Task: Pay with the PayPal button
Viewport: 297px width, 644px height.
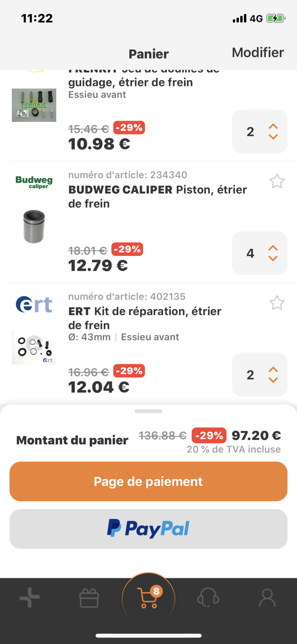Action: point(148,529)
